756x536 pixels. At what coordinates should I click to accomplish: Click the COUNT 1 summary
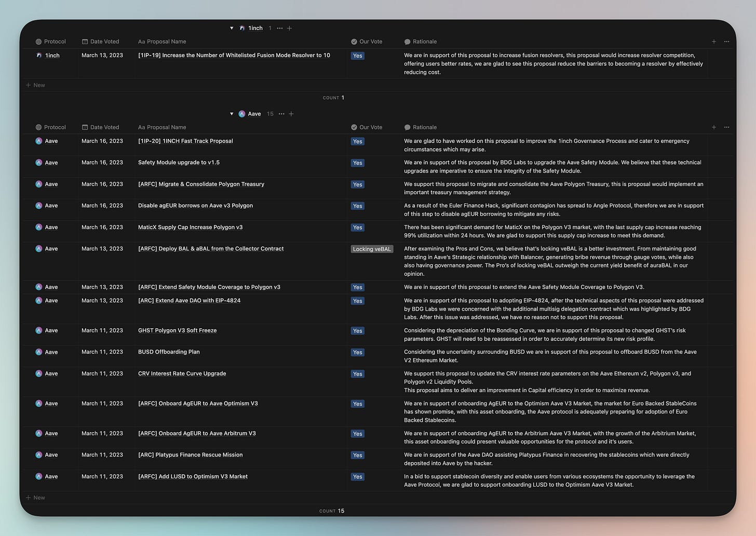click(333, 98)
